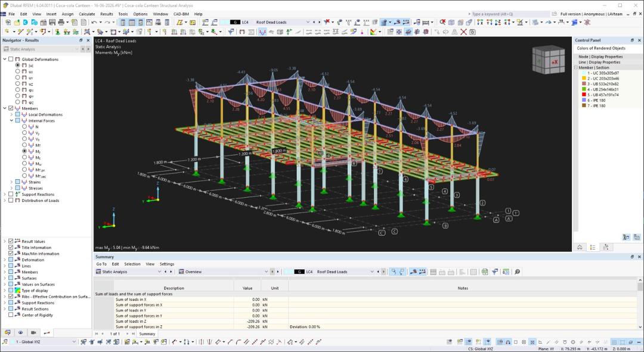Screen dimensions: 644x352
Task: Click the camera screenshot icon in toolbar
Action: pos(472,32)
